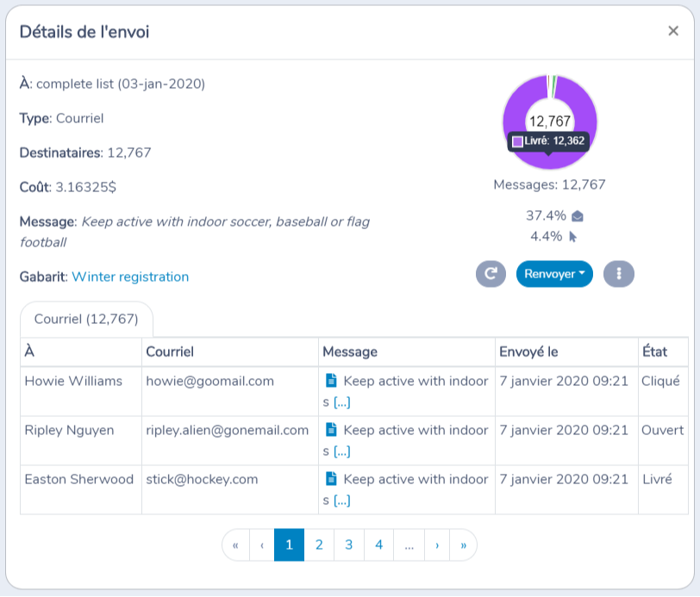Click email howie@goomail.com
700x597 pixels.
209,381
